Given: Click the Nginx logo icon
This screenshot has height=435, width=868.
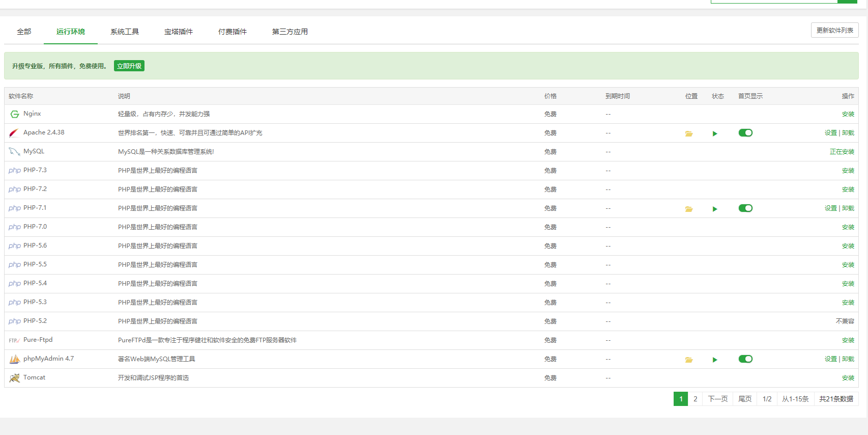Looking at the screenshot, I should (15, 114).
